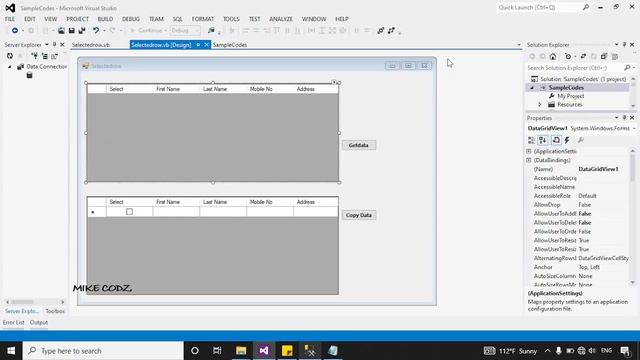This screenshot has height=360, width=640.
Task: Click the Open File toolbar icon
Action: 61,31
